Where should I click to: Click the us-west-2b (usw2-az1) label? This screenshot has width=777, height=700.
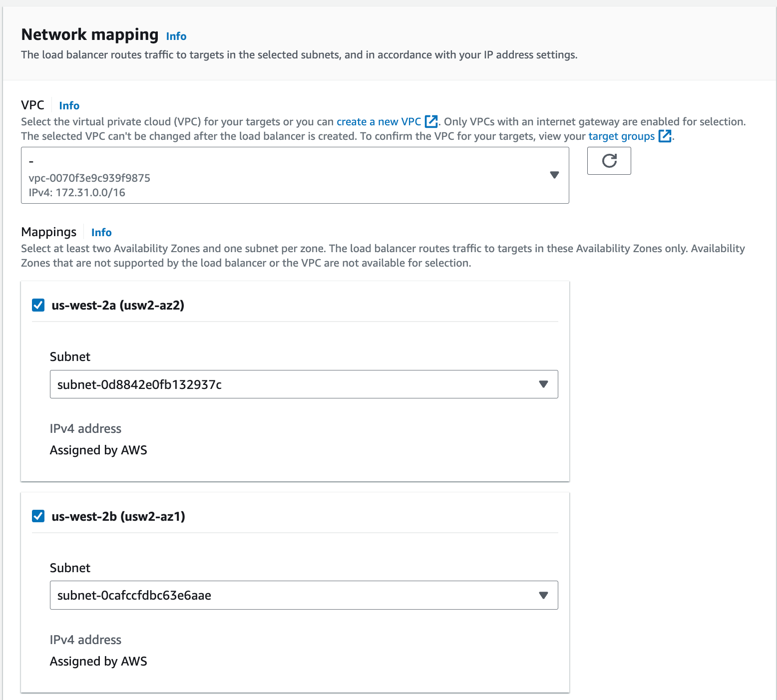pos(118,516)
